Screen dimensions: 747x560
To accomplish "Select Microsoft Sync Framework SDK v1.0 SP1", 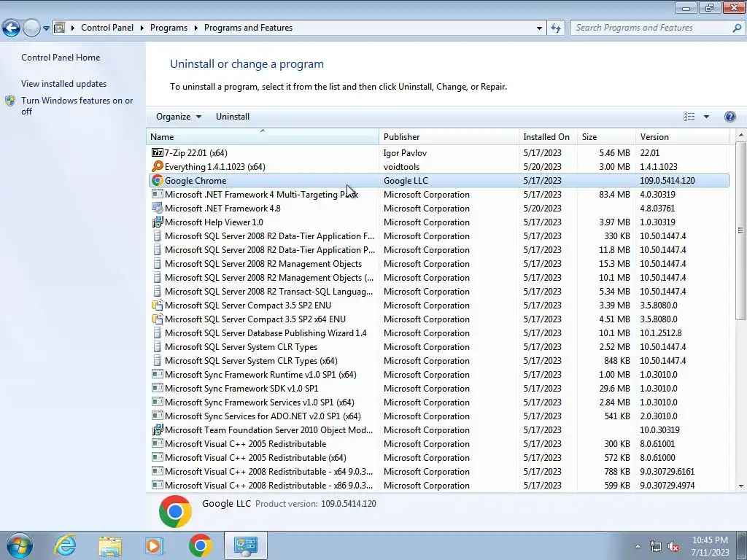I will 438,389.
